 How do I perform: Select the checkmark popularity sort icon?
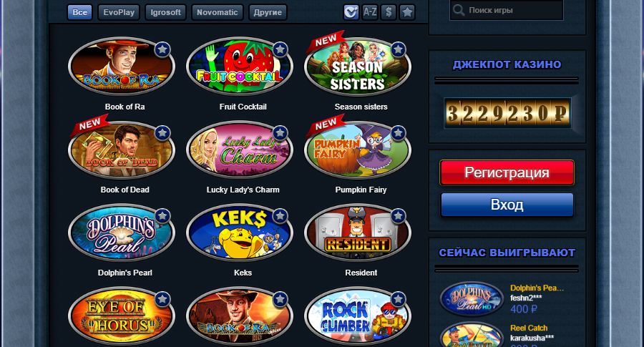(x=351, y=12)
